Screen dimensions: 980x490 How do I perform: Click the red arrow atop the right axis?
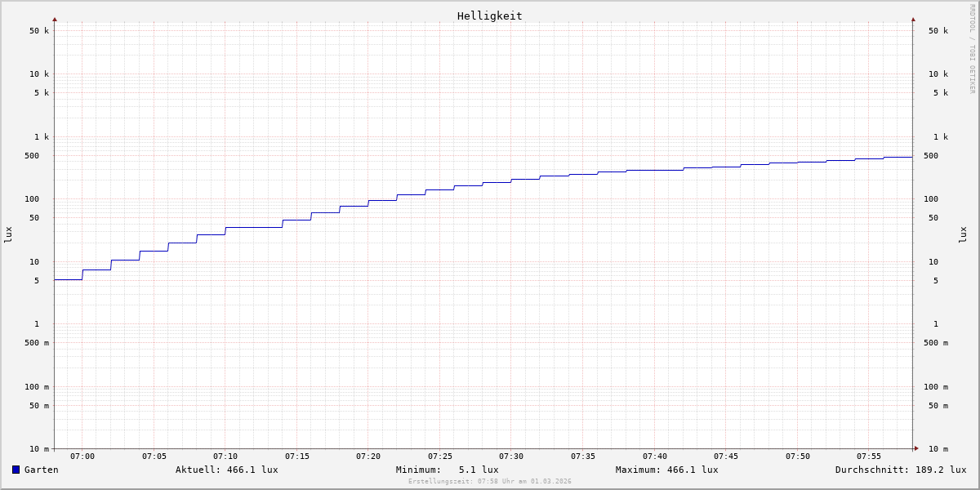coord(913,19)
